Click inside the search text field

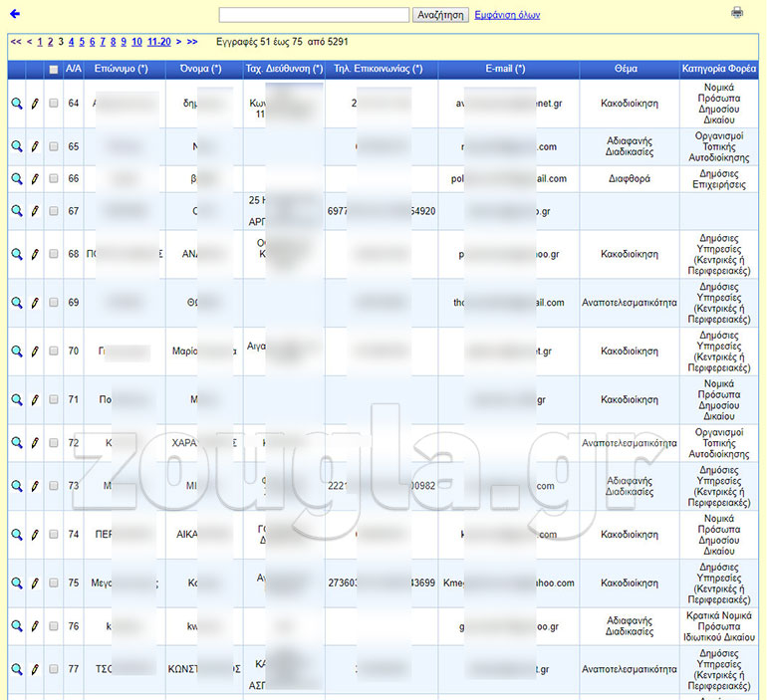(314, 15)
